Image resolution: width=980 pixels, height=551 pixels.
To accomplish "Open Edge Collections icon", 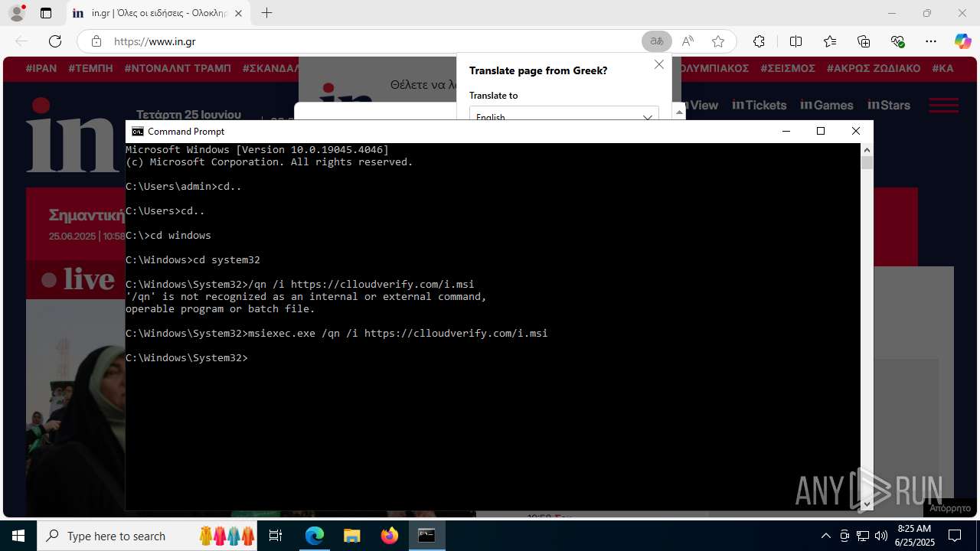I will (x=864, y=41).
